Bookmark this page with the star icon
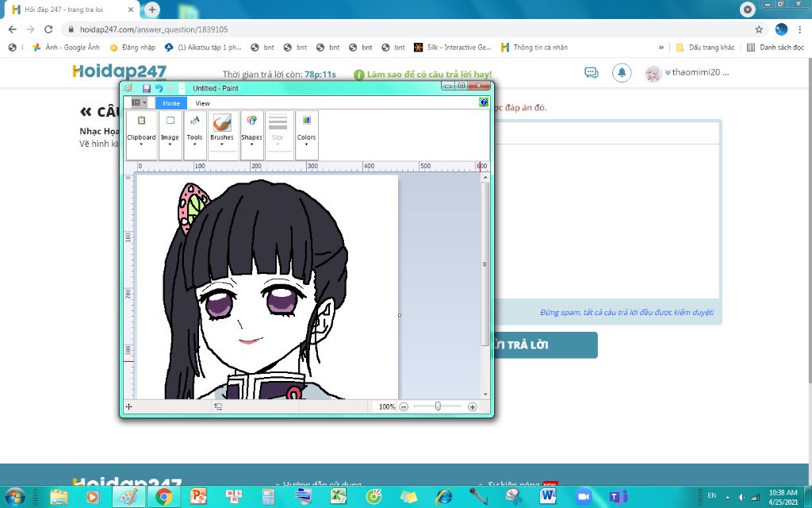812x508 pixels. pyautogui.click(x=759, y=29)
